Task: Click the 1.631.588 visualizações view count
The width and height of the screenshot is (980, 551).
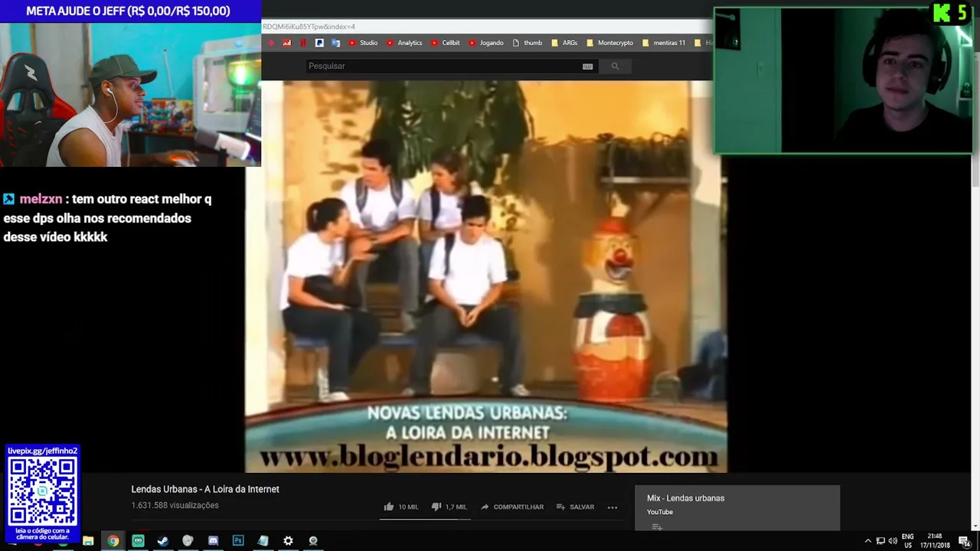Action: pyautogui.click(x=175, y=506)
